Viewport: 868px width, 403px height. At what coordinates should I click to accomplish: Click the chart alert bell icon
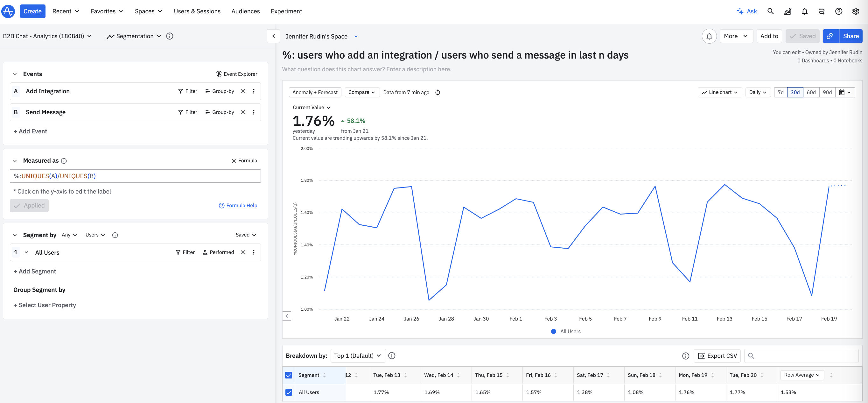[x=709, y=36]
